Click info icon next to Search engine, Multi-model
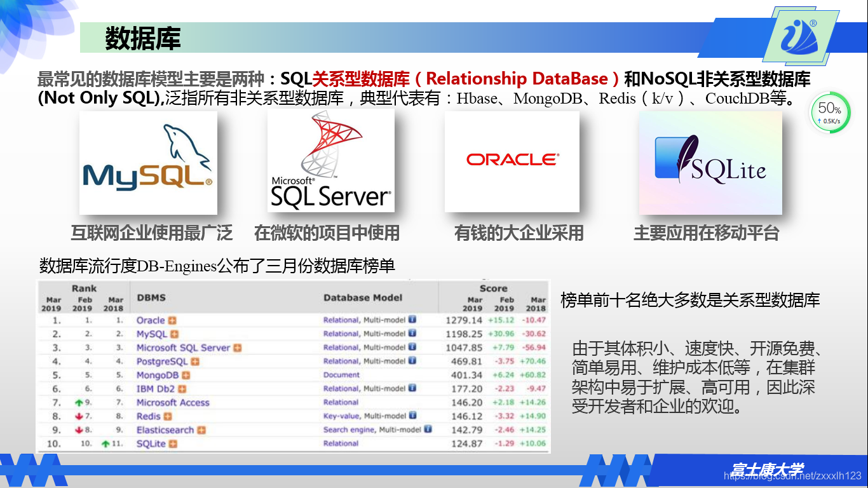 [x=428, y=430]
